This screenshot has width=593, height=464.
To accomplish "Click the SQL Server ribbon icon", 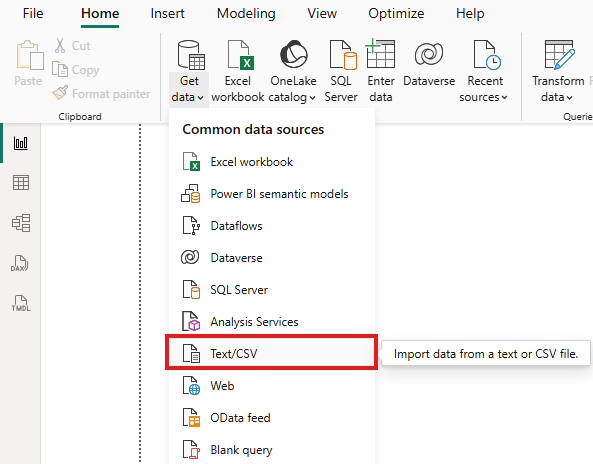I will 343,56.
